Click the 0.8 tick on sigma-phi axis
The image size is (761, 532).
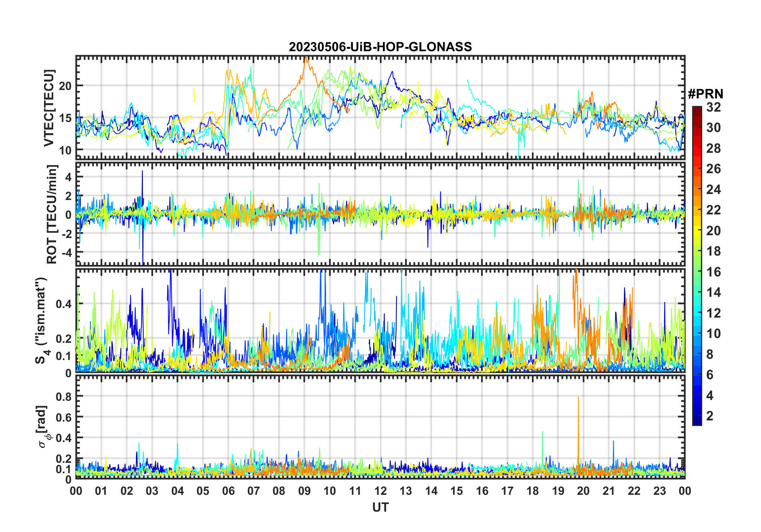64,396
